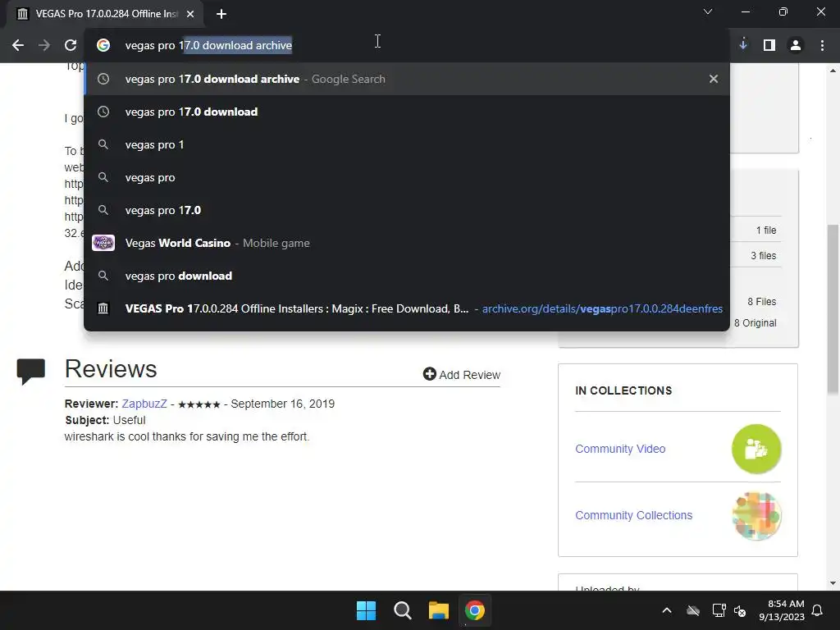840x630 pixels.
Task: Select the 'vegas pro 17.0' search suggestion
Action: [407, 211]
